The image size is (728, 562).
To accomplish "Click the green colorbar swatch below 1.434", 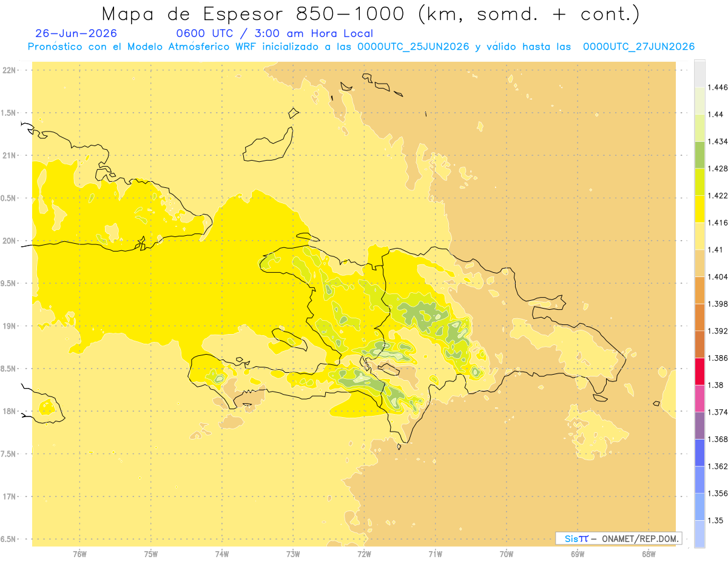I will tap(700, 155).
